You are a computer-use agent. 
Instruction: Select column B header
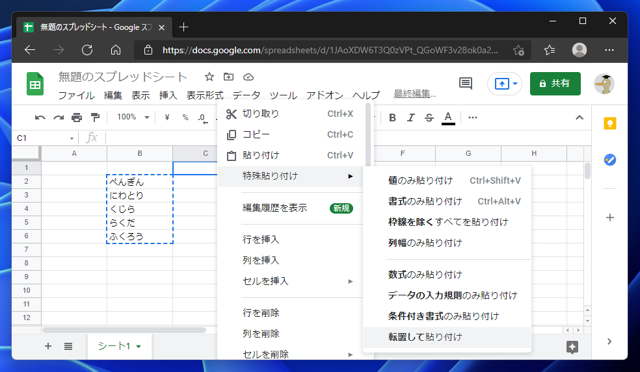tap(140, 154)
